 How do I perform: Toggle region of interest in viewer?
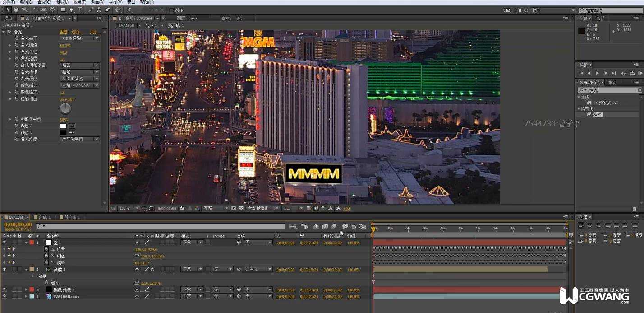click(152, 208)
